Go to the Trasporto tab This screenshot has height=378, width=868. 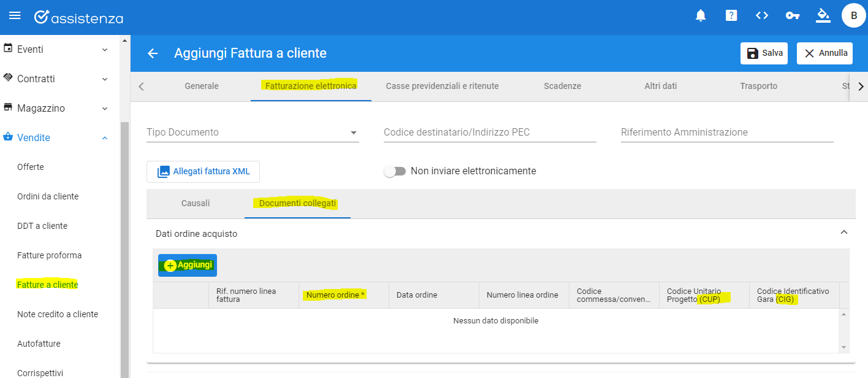point(758,86)
